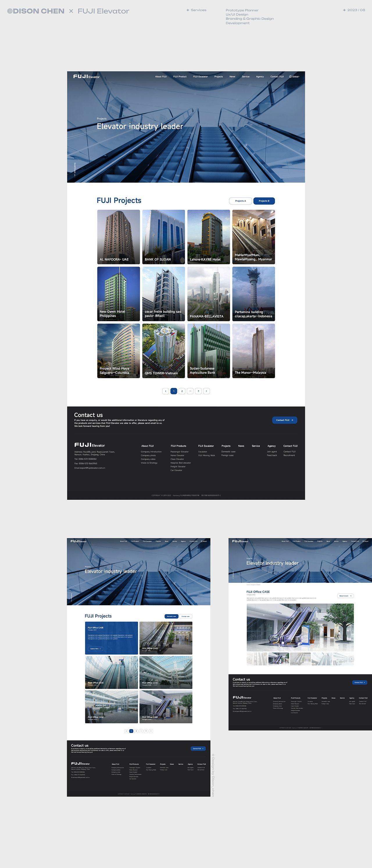Click the Contact FUJI button in main mockup footer banner
The height and width of the screenshot is (868, 372).
285,420
